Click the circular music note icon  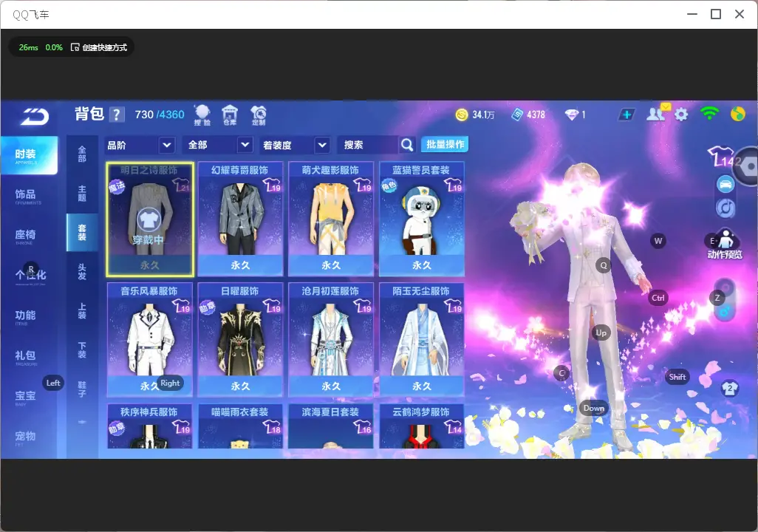(x=725, y=208)
